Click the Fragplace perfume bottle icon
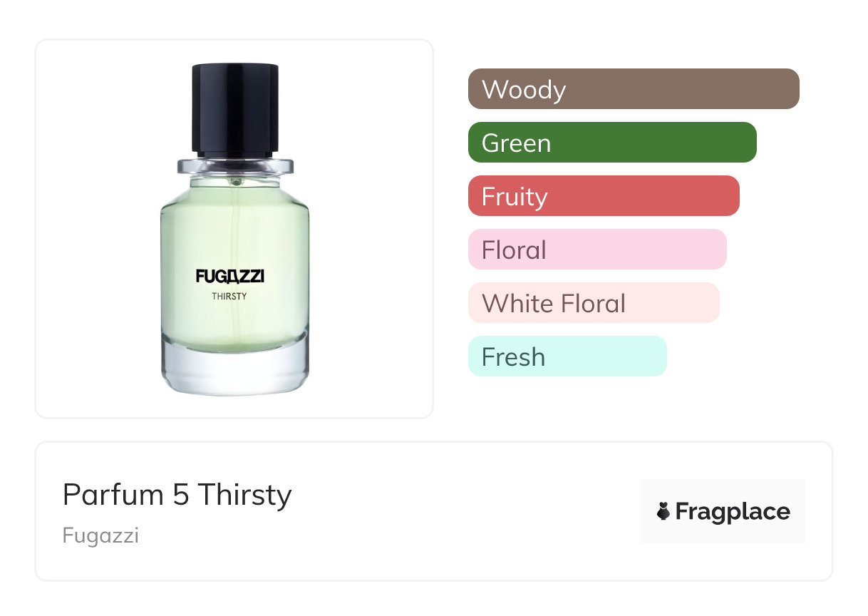This screenshot has height=616, width=868. [x=663, y=511]
